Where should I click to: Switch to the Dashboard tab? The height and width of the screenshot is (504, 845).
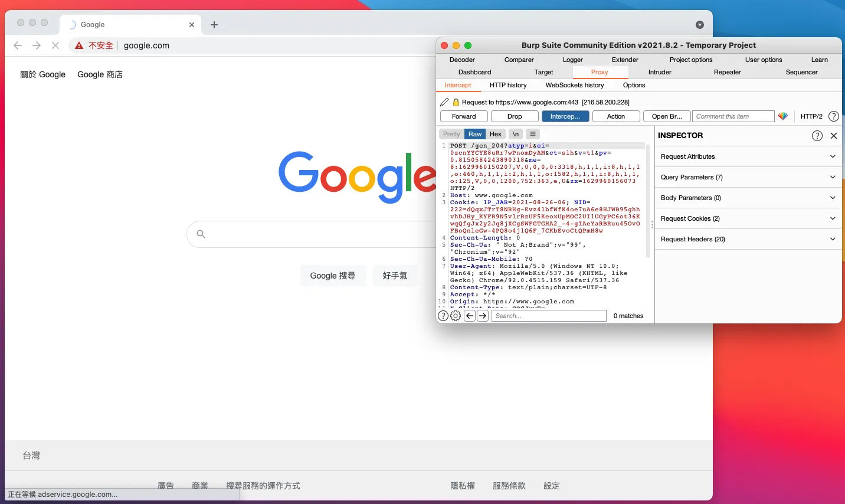(x=475, y=72)
